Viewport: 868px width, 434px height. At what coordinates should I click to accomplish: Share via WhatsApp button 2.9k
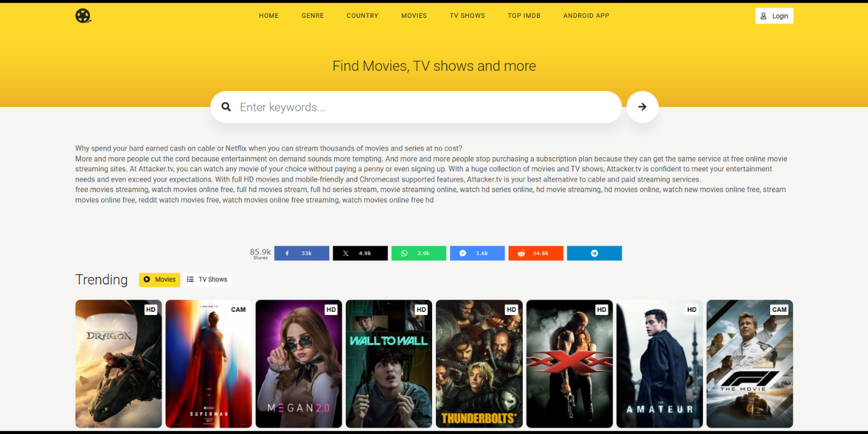418,253
